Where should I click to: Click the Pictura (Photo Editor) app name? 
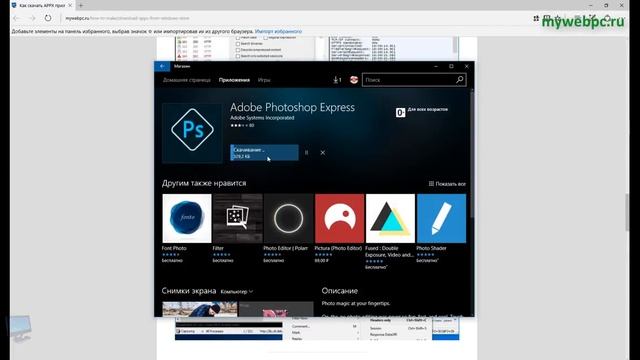338,248
